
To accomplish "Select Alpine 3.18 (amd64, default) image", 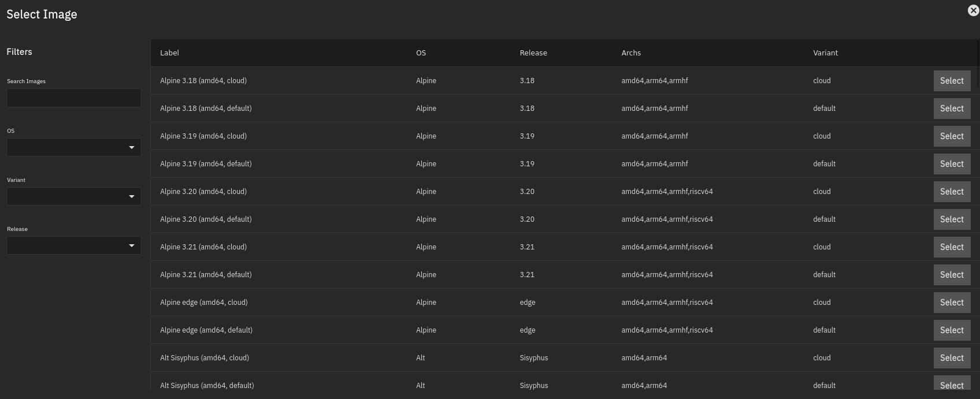I will coord(952,109).
